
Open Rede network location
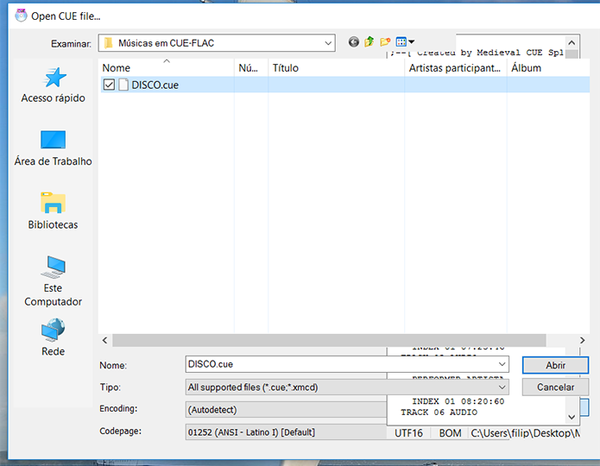(x=53, y=337)
